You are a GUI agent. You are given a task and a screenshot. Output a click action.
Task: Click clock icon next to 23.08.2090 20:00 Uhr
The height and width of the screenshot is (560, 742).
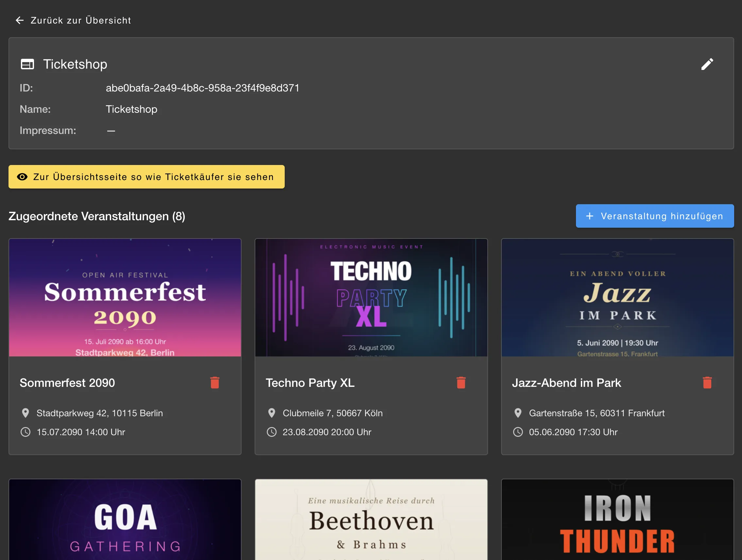point(271,432)
